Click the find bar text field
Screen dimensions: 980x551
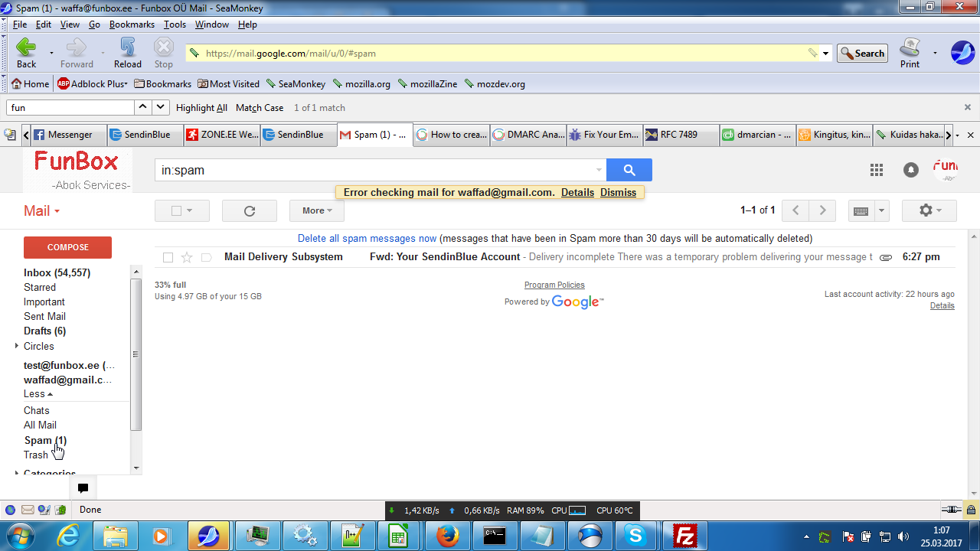click(70, 108)
